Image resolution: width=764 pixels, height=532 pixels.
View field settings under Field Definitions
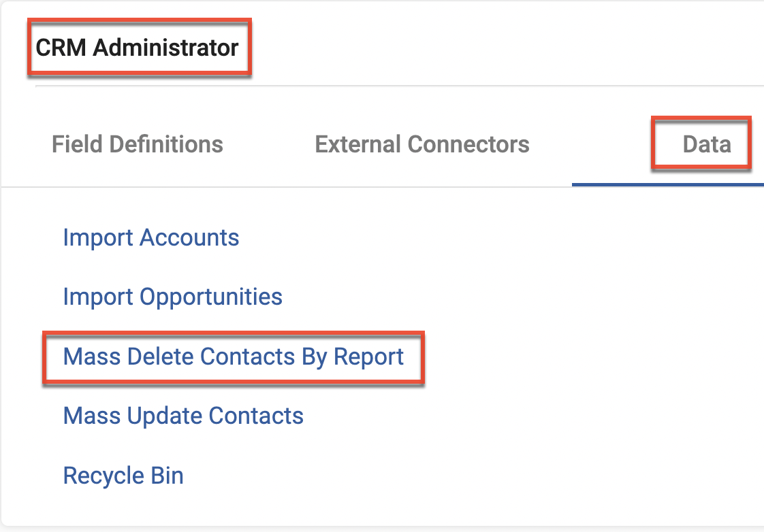(x=136, y=144)
